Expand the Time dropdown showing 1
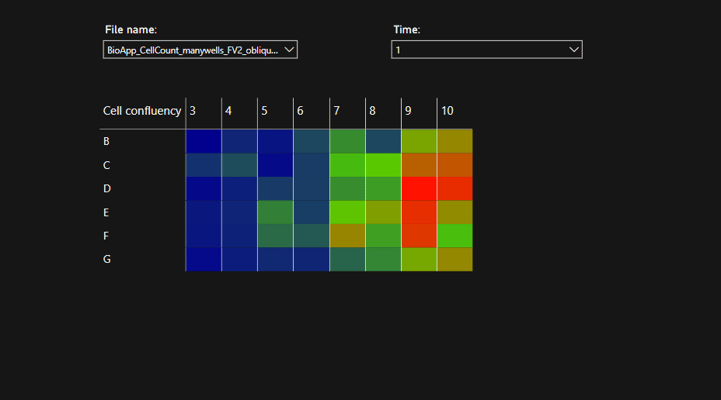The height and width of the screenshot is (400, 721). click(x=486, y=50)
